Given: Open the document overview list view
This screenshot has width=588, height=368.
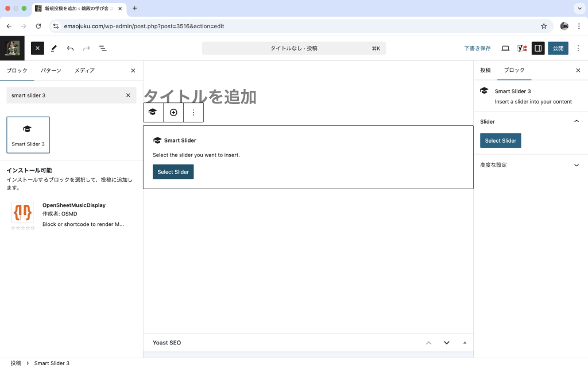Looking at the screenshot, I should [103, 48].
